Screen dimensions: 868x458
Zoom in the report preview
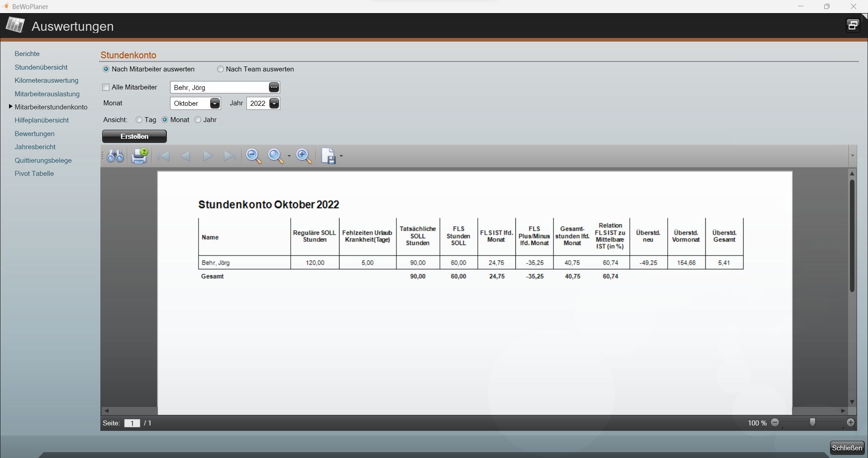pyautogui.click(x=304, y=156)
